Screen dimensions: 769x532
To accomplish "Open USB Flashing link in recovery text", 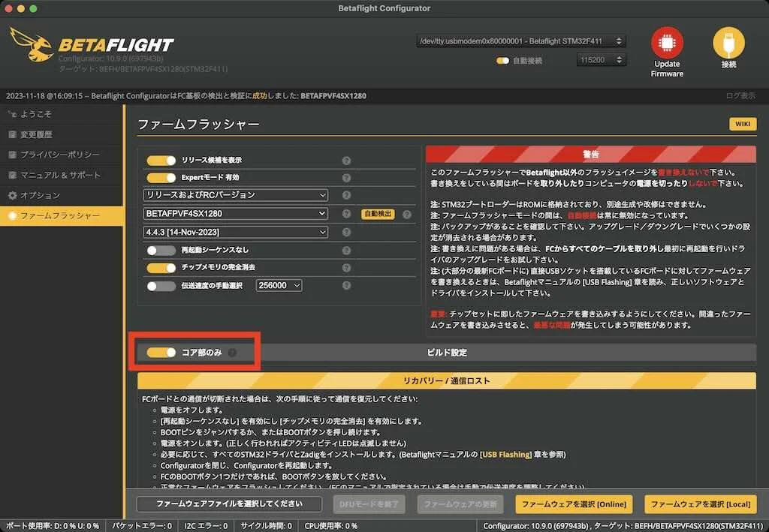I will (x=505, y=454).
